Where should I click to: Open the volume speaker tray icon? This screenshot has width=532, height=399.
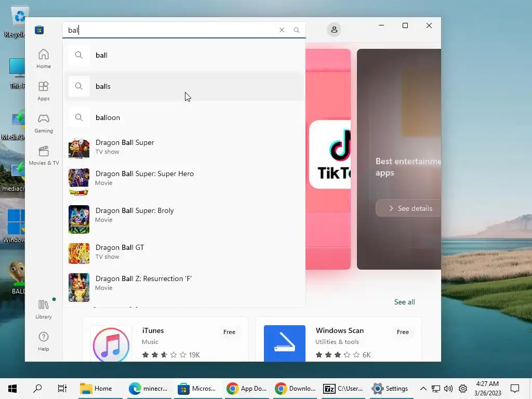(448, 389)
